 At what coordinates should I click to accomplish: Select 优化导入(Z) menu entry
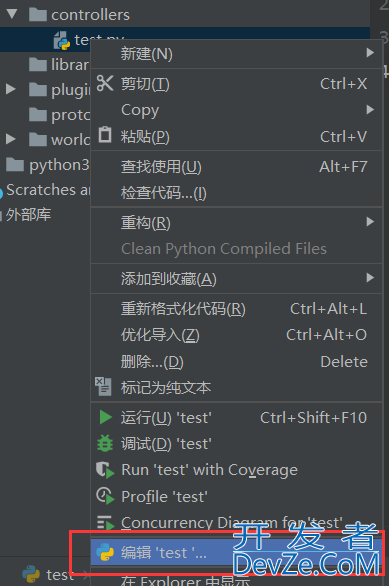click(237, 335)
